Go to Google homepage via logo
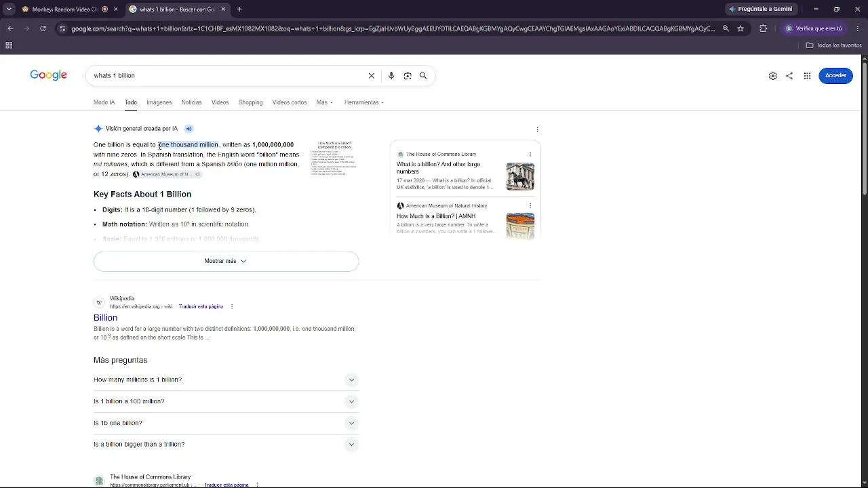The width and height of the screenshot is (868, 488). [x=48, y=75]
